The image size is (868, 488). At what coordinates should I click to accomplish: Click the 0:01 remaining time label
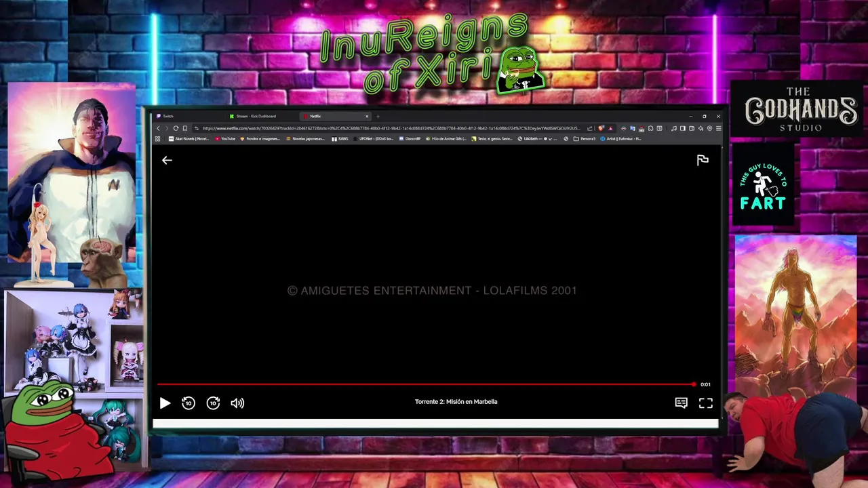coord(705,384)
